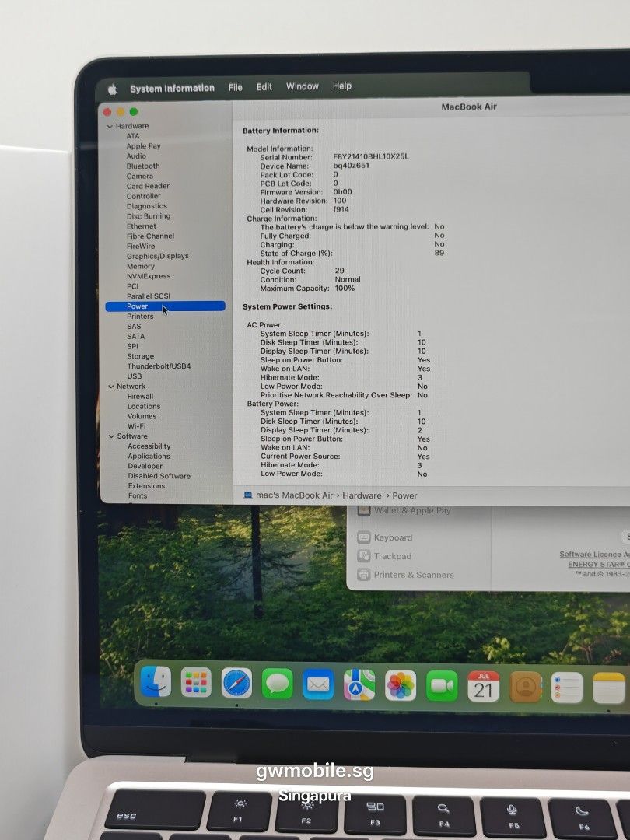Open the Help menu
Image resolution: width=630 pixels, height=840 pixels.
[x=341, y=86]
